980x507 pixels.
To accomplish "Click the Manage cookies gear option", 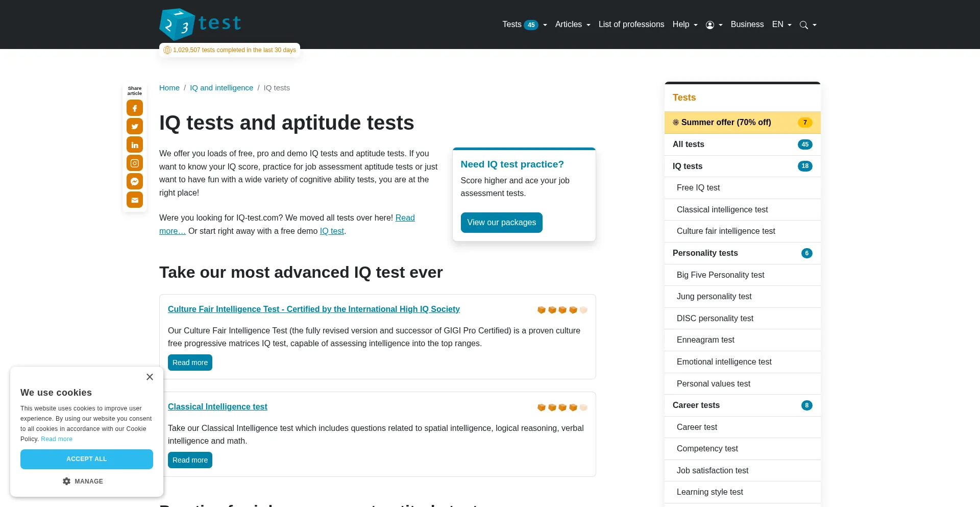I will 83,481.
